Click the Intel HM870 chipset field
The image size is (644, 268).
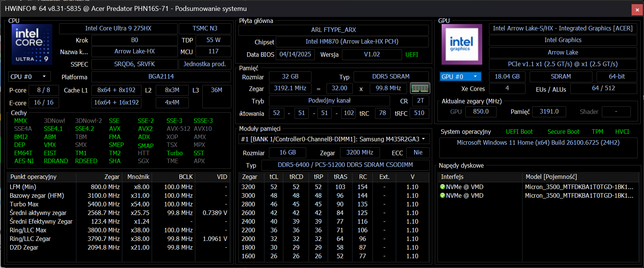coord(352,42)
